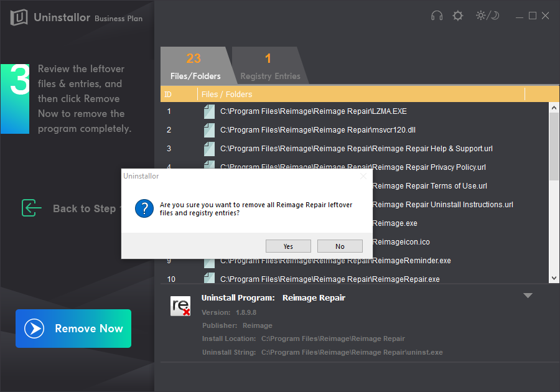The width and height of the screenshot is (560, 392).
Task: Click the Version 1.8.9.8 text
Action: (229, 312)
